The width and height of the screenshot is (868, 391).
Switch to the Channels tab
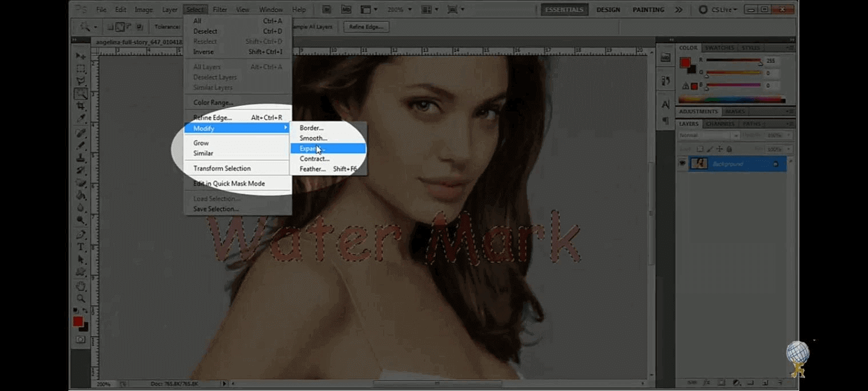pyautogui.click(x=720, y=124)
